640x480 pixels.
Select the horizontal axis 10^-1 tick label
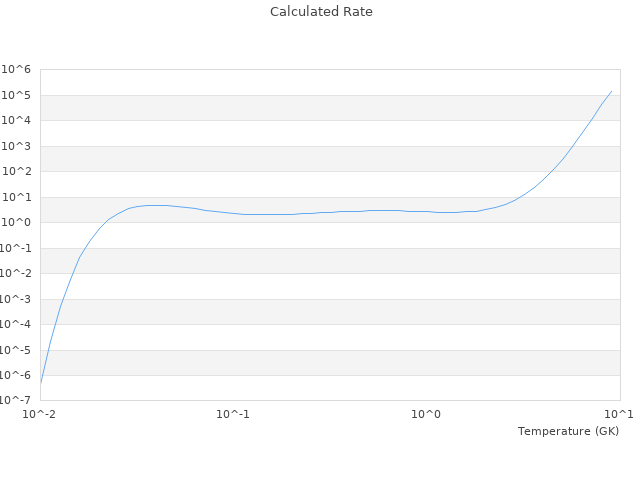233,414
